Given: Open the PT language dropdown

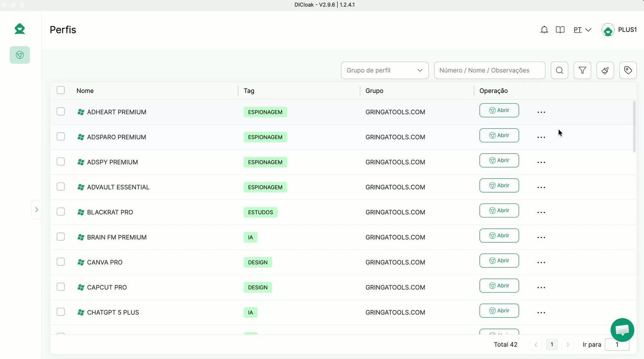Looking at the screenshot, I should (x=582, y=30).
